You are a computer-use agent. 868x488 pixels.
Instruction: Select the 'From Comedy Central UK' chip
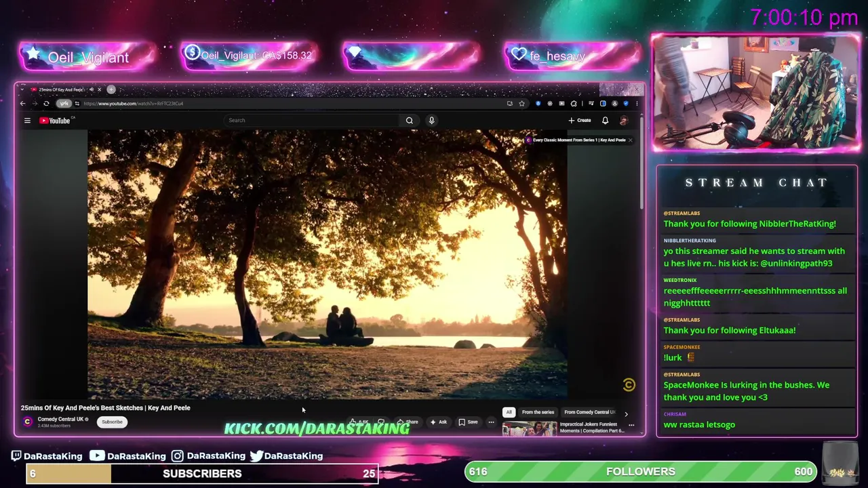pos(589,412)
